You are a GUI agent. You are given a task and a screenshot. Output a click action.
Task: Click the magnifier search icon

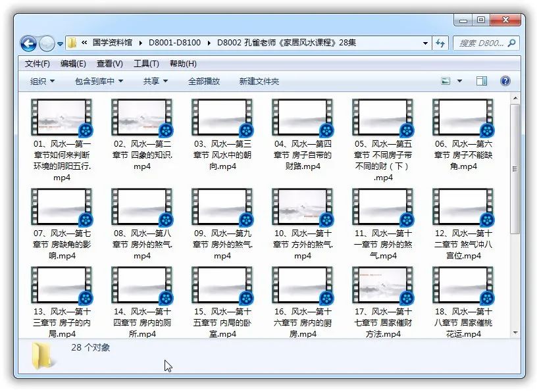(511, 43)
